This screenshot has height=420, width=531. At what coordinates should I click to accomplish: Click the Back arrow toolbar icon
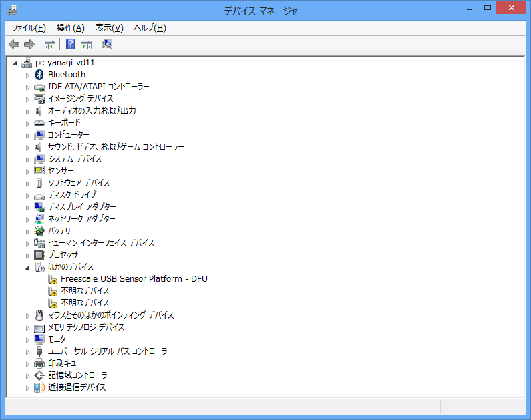pos(14,44)
